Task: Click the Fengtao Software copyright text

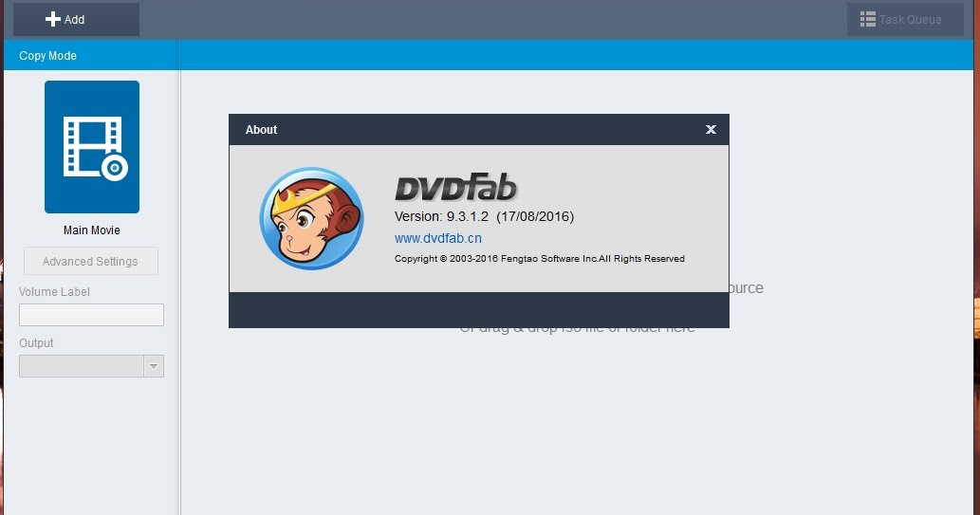Action: (540, 259)
